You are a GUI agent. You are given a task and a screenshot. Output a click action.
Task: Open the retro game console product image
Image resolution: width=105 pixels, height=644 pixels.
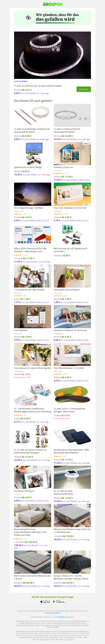33,154
